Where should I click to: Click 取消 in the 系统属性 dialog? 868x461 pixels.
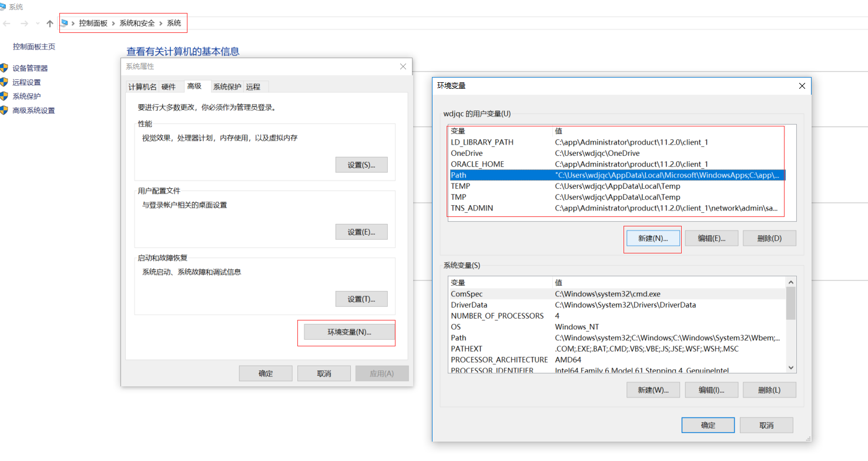324,373
